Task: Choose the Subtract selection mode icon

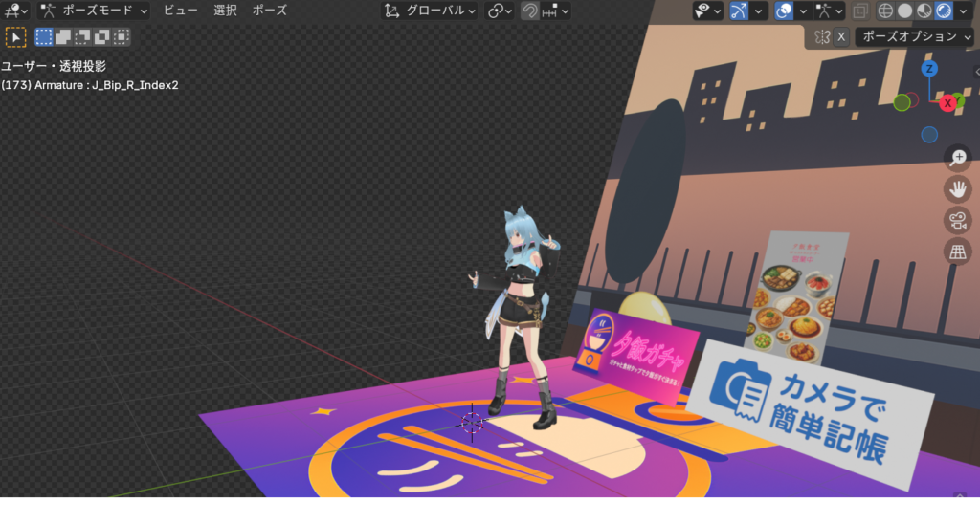Action: [82, 37]
